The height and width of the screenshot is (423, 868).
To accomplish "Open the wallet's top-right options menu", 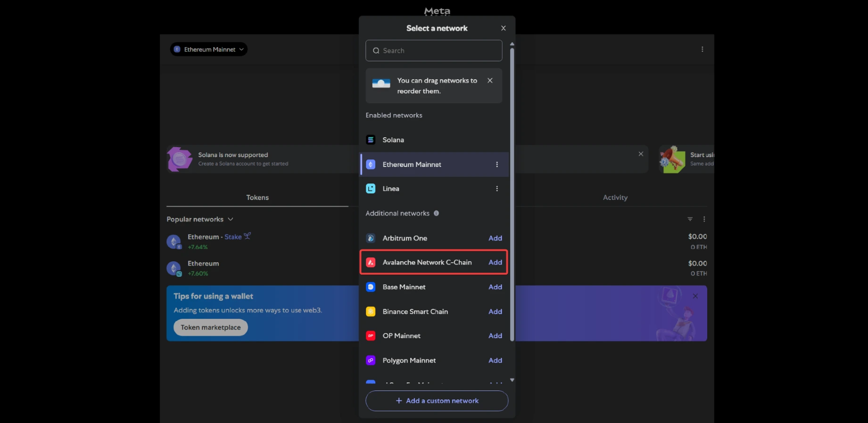I will pyautogui.click(x=702, y=49).
